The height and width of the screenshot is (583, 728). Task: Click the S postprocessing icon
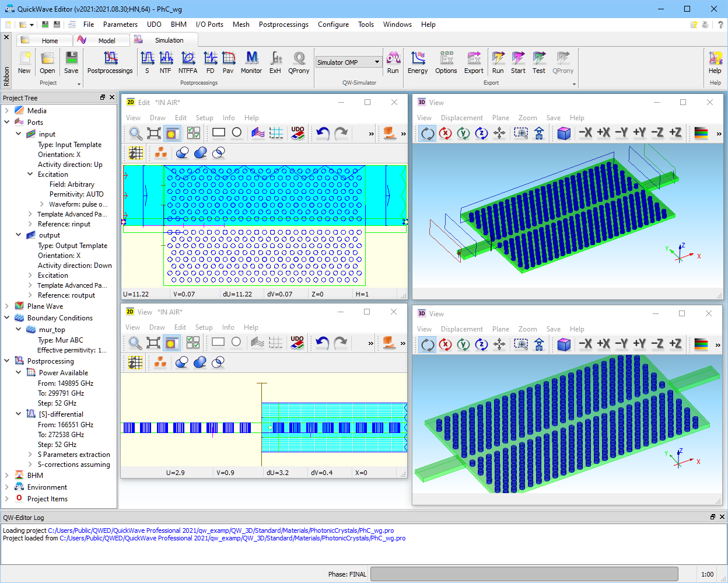point(147,62)
